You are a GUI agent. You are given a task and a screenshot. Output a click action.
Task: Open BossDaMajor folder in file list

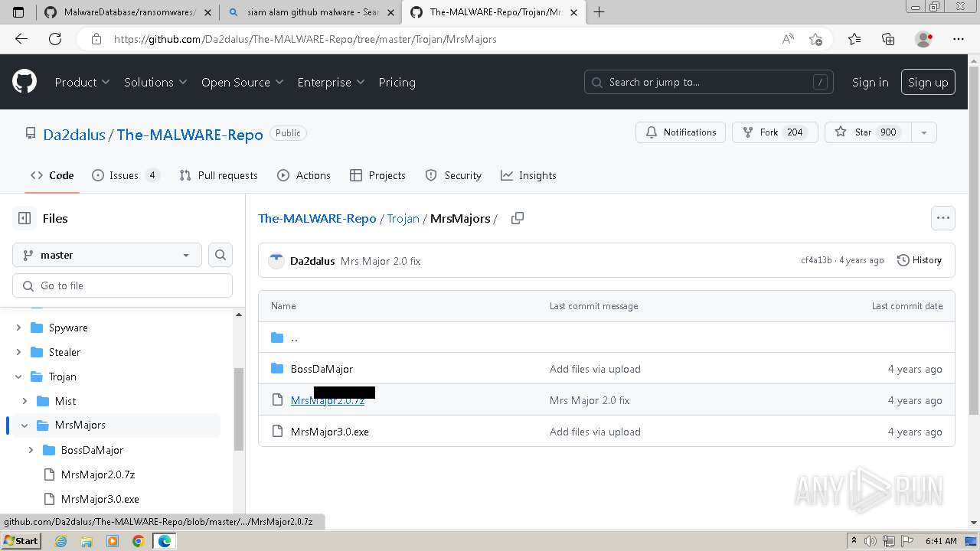(322, 369)
